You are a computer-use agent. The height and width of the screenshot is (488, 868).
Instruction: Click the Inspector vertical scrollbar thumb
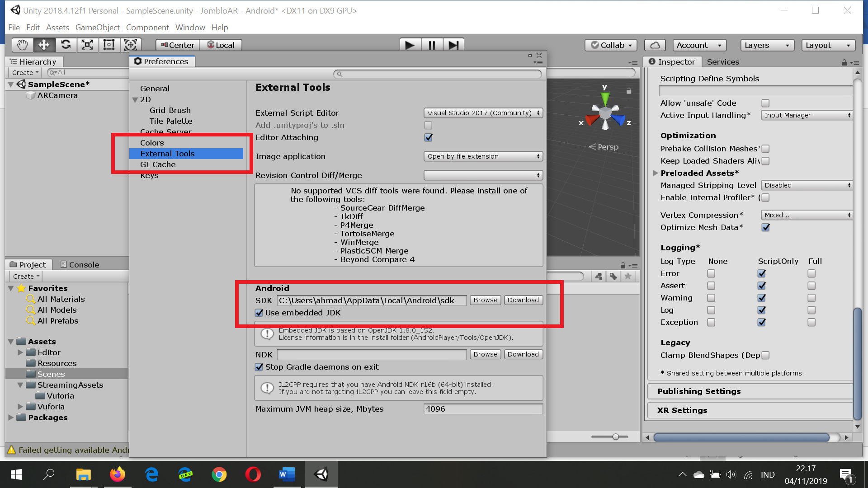pyautogui.click(x=857, y=364)
